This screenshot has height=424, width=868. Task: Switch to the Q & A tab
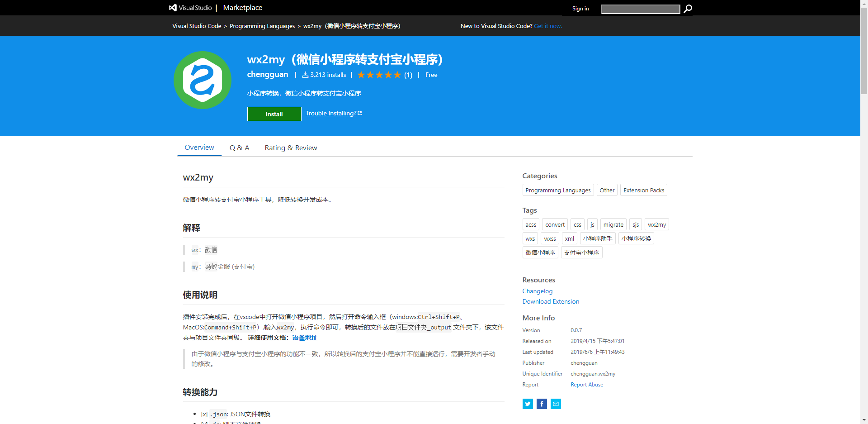239,148
